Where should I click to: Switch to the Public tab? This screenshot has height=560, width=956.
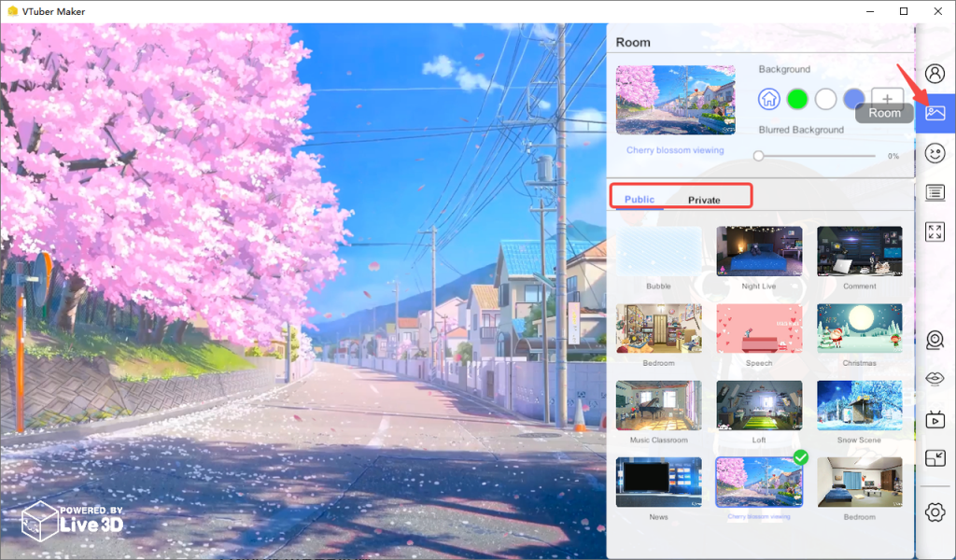[639, 199]
